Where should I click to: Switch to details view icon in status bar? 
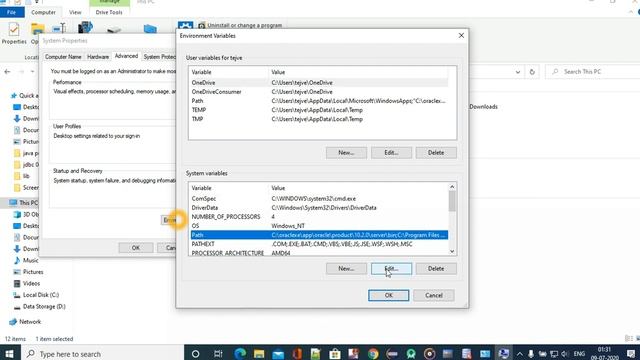pyautogui.click(x=629, y=338)
